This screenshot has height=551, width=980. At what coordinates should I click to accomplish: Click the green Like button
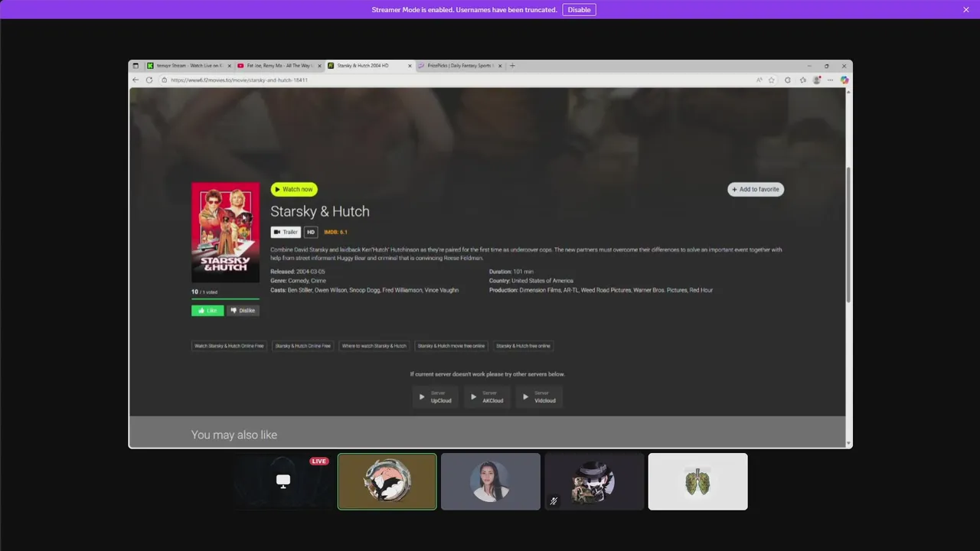point(207,311)
